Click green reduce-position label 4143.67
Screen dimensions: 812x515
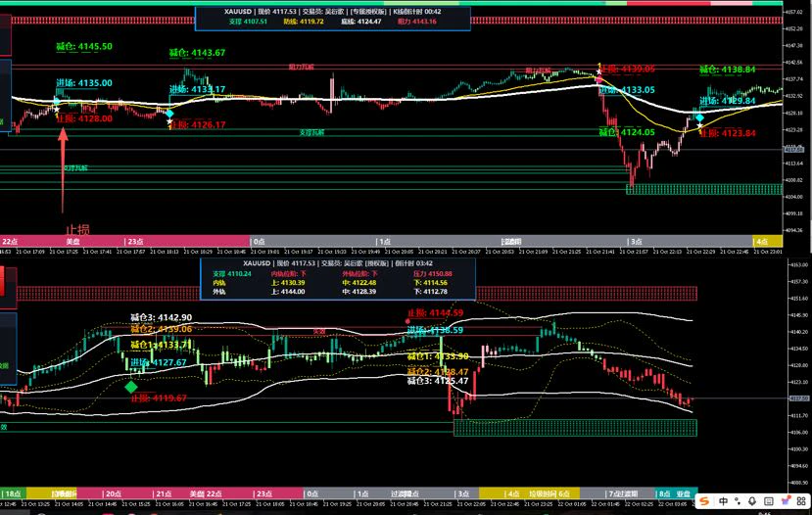(x=197, y=53)
